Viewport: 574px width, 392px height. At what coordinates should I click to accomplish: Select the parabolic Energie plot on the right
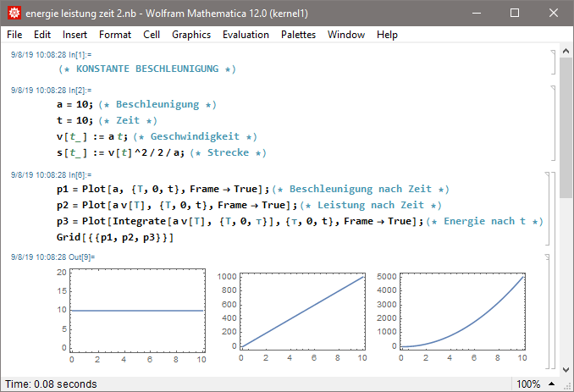point(462,311)
